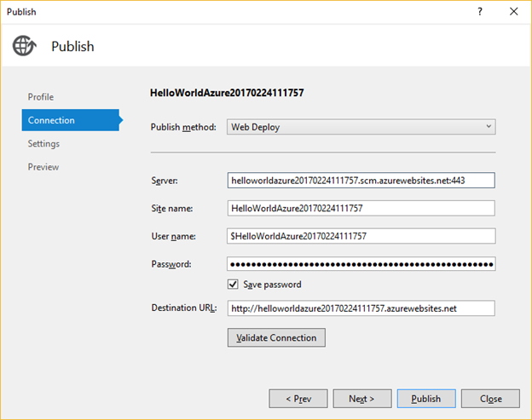Open help with the question mark button
The height and width of the screenshot is (420, 532).
(480, 12)
